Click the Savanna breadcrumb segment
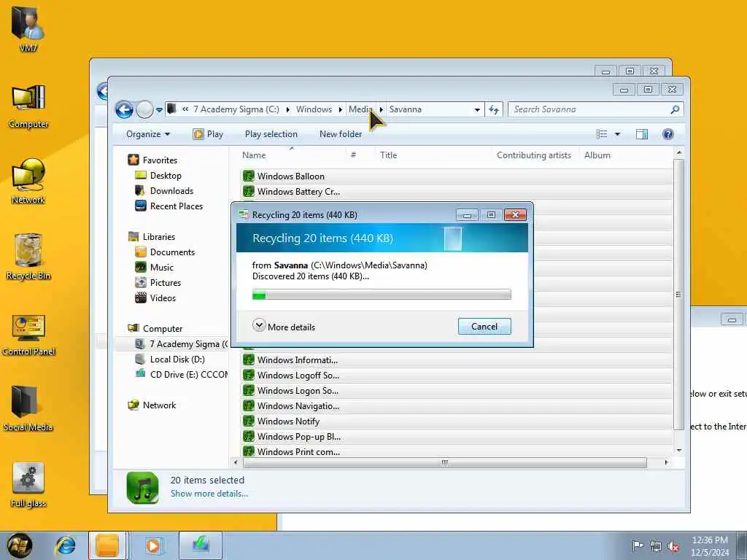The height and width of the screenshot is (560, 747). (x=406, y=109)
